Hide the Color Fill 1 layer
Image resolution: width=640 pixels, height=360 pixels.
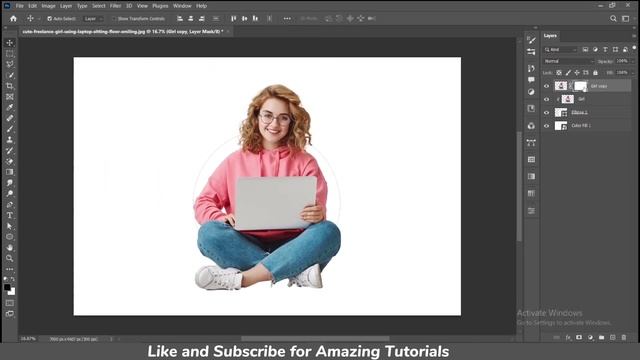[x=547, y=126]
